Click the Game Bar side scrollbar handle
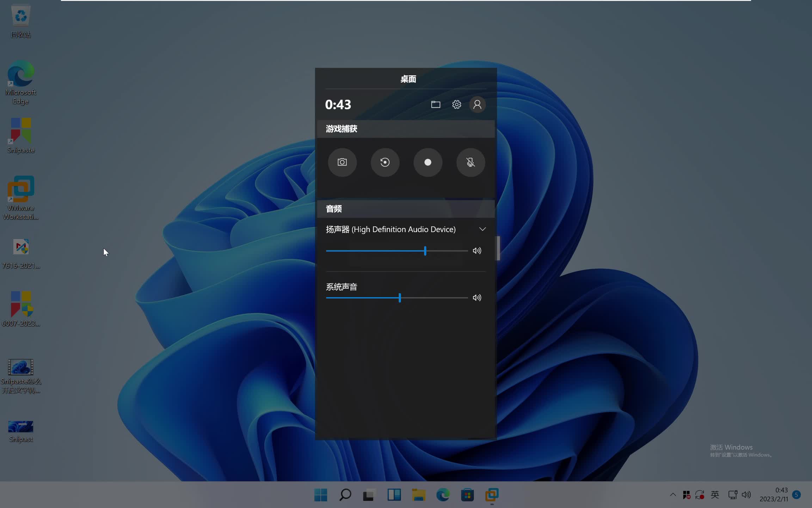The image size is (812, 508). coord(498,248)
